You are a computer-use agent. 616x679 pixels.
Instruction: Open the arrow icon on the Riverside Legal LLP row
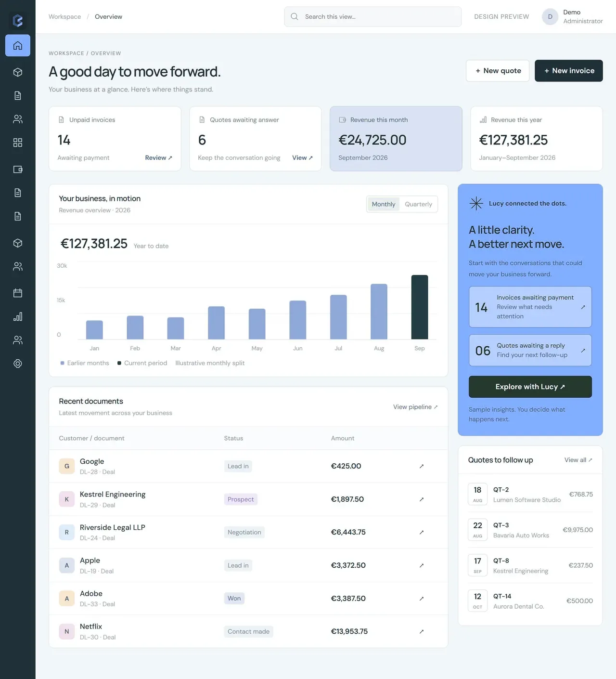click(x=422, y=532)
